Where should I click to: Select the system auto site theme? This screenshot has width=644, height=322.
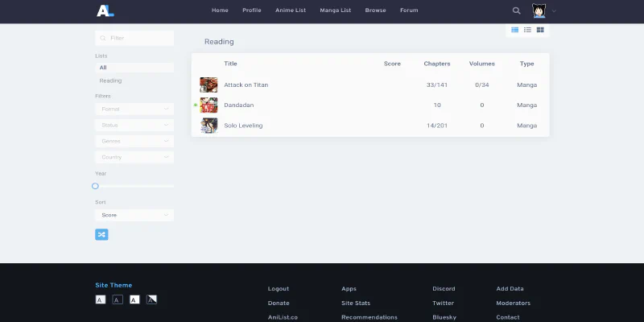tap(151, 299)
